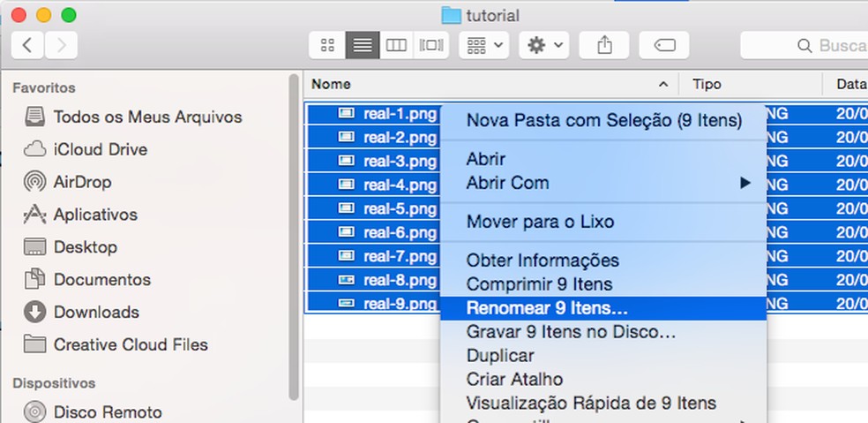868x423 pixels.
Task: Go forward with the right arrow button
Action: (x=61, y=45)
